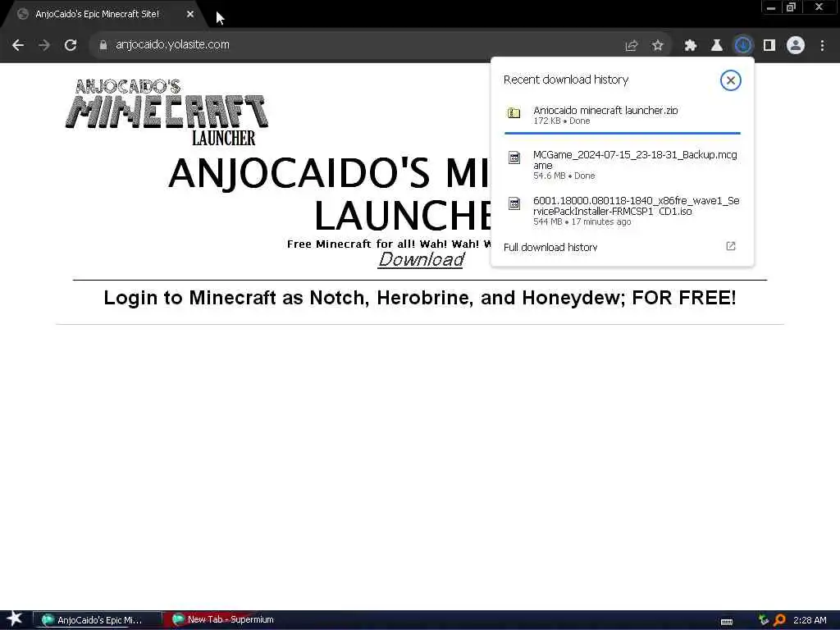The image size is (840, 630).
Task: Open the three-dot browser menu
Action: click(x=822, y=46)
